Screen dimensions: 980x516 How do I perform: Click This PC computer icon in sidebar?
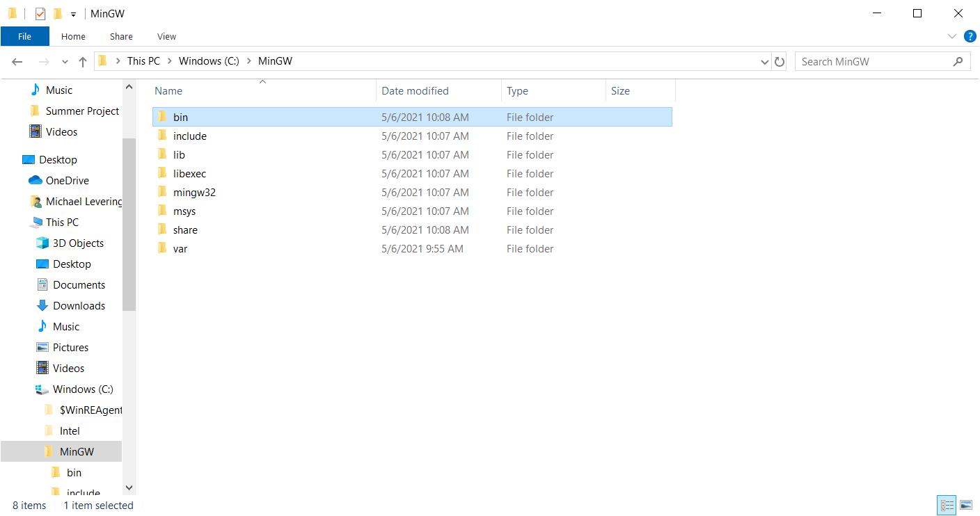[35, 223]
